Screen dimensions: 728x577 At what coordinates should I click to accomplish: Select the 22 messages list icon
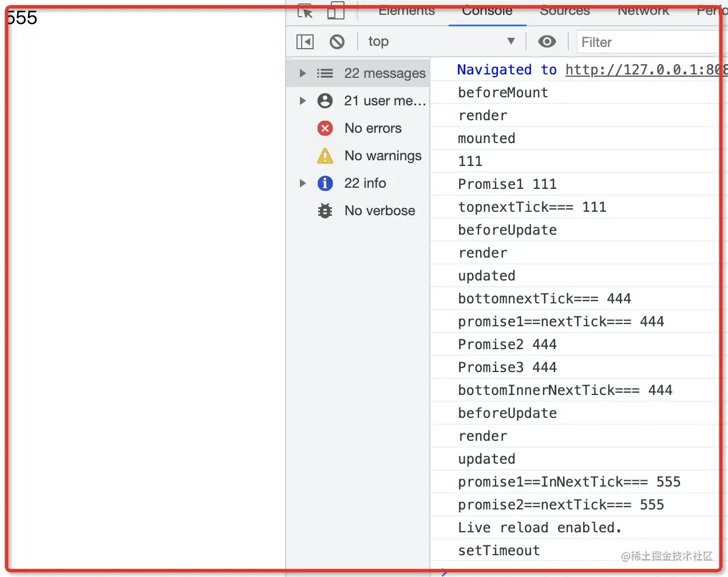coord(325,73)
